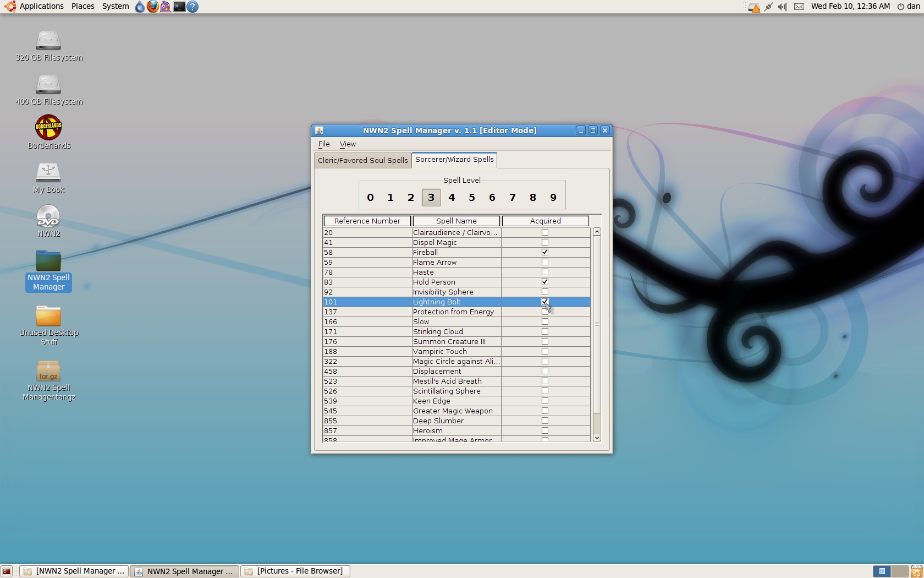Open the File menu in Spell Manager

point(324,144)
